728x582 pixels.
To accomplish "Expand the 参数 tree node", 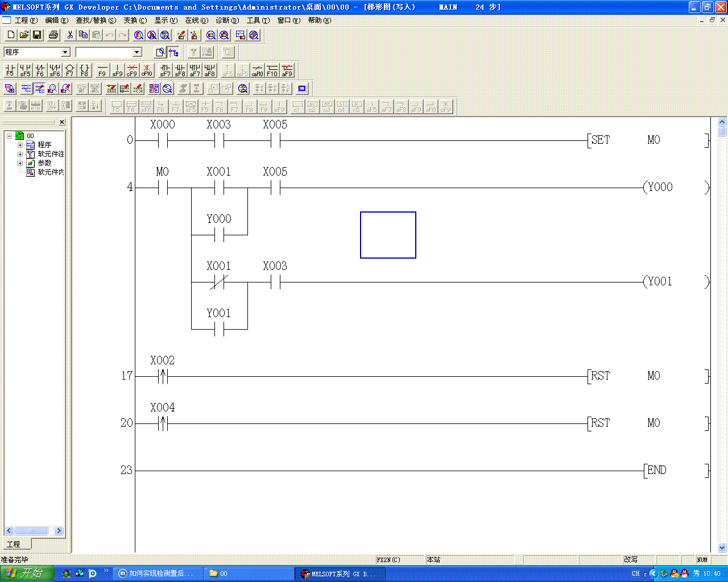I will pos(20,163).
